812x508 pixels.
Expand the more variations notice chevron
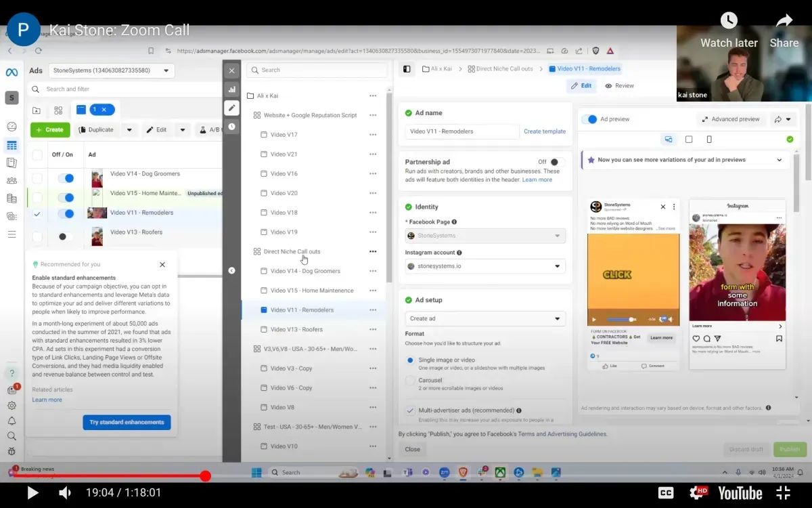click(x=780, y=161)
